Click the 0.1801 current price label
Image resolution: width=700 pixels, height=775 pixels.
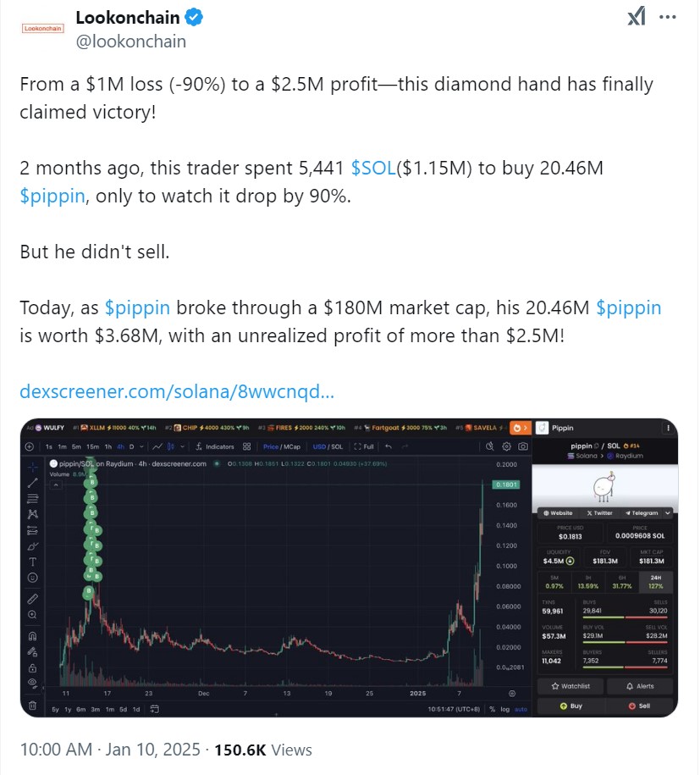508,484
